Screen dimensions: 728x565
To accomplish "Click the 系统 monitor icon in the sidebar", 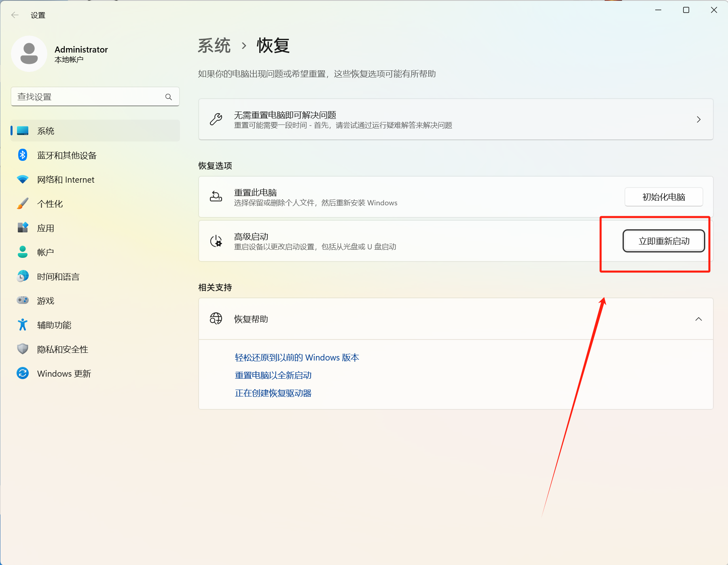I will point(23,131).
